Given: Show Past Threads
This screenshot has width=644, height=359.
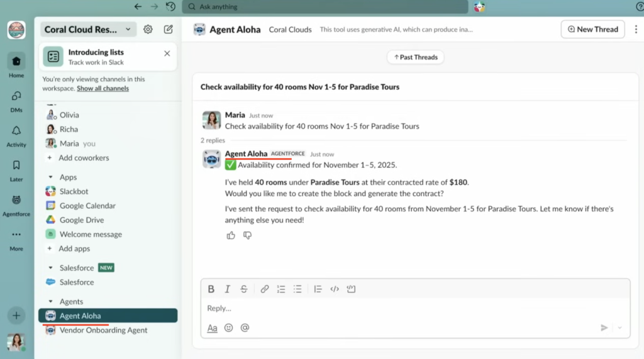Looking at the screenshot, I should [x=415, y=57].
